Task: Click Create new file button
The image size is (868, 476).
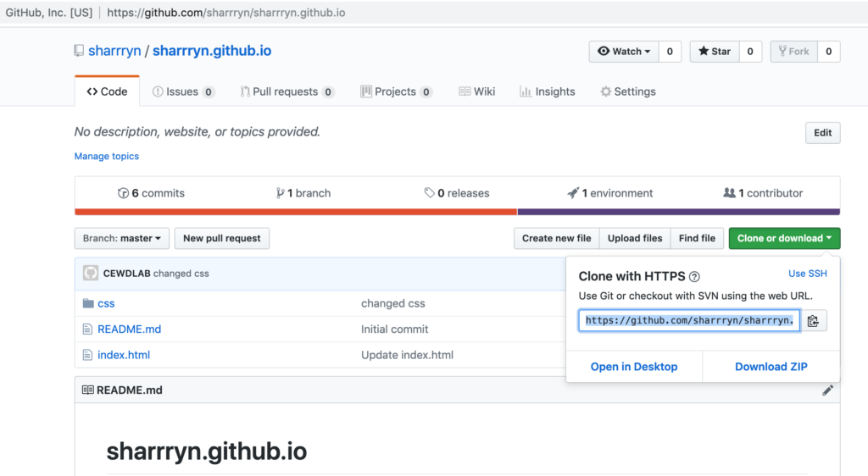Action: click(x=556, y=238)
